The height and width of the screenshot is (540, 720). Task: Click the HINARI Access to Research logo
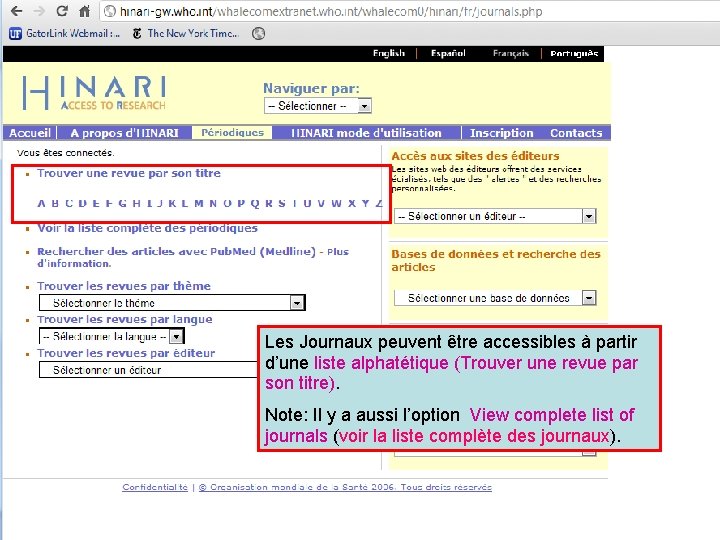[94, 93]
